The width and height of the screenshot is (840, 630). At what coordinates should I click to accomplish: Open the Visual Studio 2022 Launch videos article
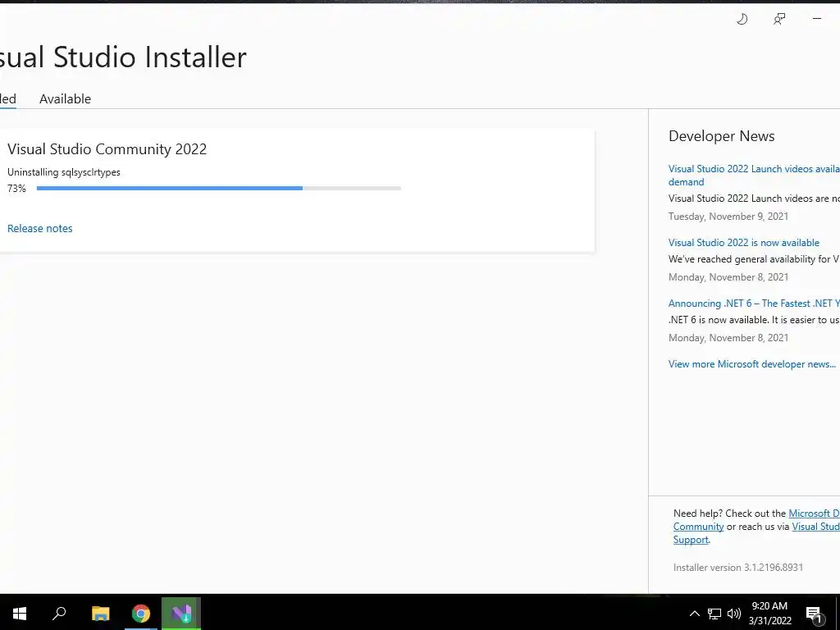point(755,176)
